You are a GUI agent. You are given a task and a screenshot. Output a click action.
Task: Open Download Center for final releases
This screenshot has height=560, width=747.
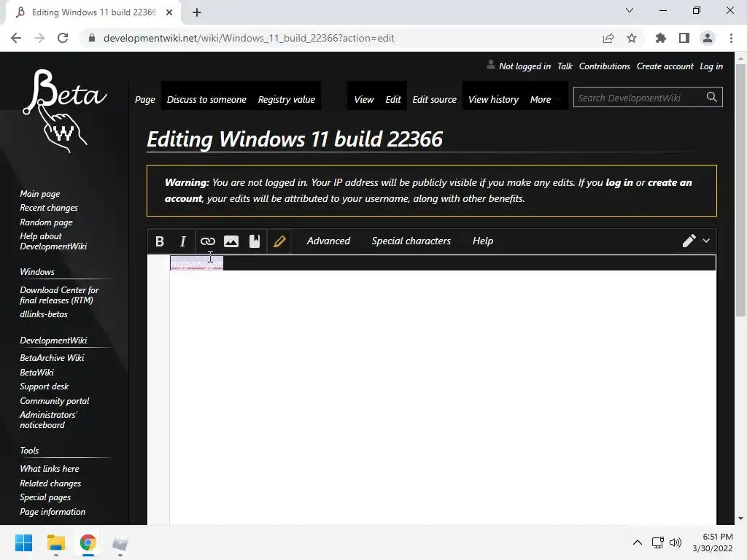pyautogui.click(x=59, y=295)
